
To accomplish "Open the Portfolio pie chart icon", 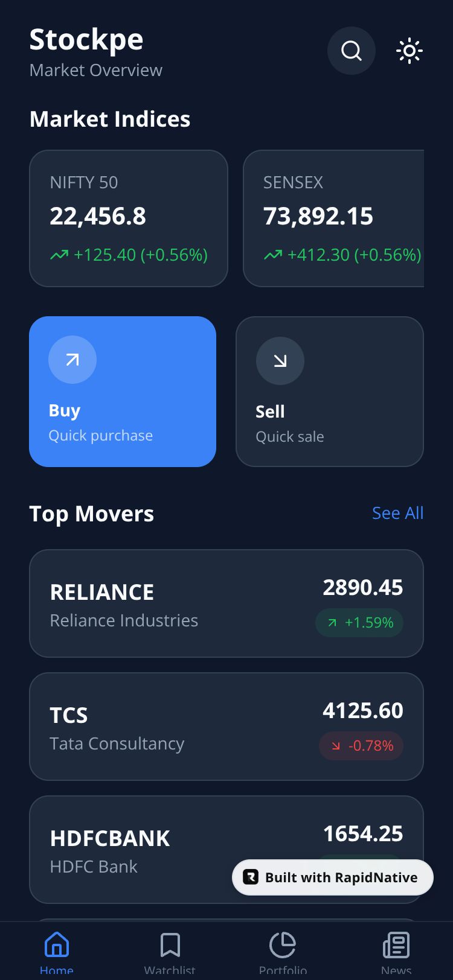I will [283, 944].
